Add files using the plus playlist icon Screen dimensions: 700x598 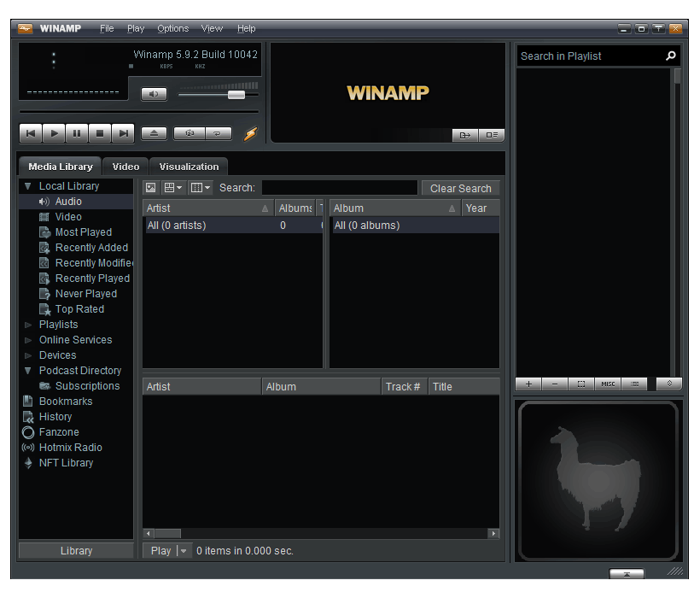pos(528,384)
